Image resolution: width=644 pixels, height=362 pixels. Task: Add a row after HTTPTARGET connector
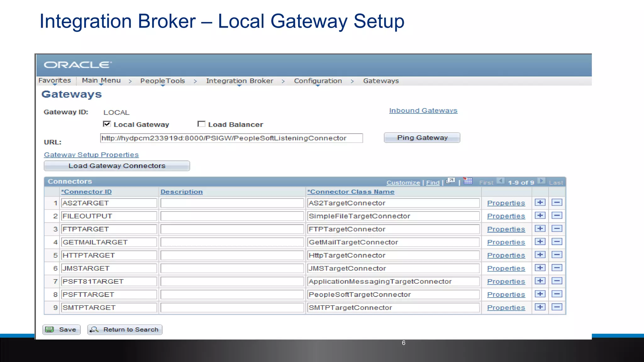click(x=540, y=255)
